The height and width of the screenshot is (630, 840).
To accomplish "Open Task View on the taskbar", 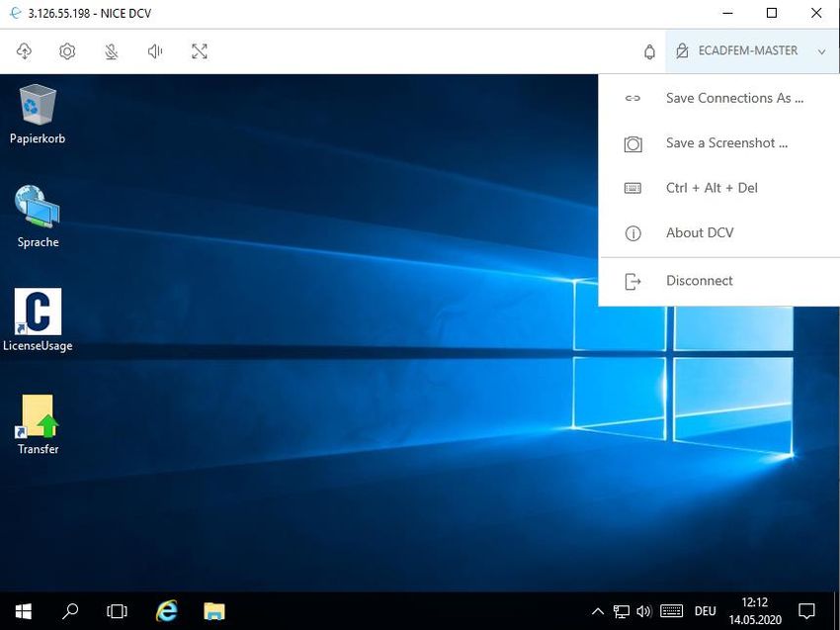I will pyautogui.click(x=117, y=610).
